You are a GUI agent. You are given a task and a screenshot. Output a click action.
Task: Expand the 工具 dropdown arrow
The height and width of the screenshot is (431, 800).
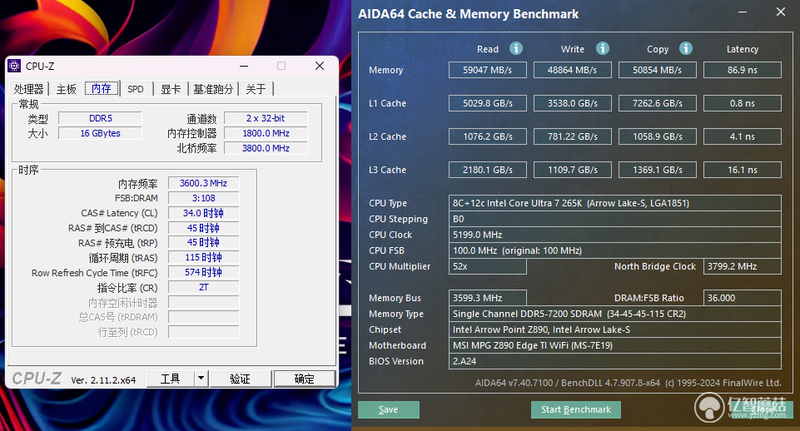pyautogui.click(x=201, y=378)
